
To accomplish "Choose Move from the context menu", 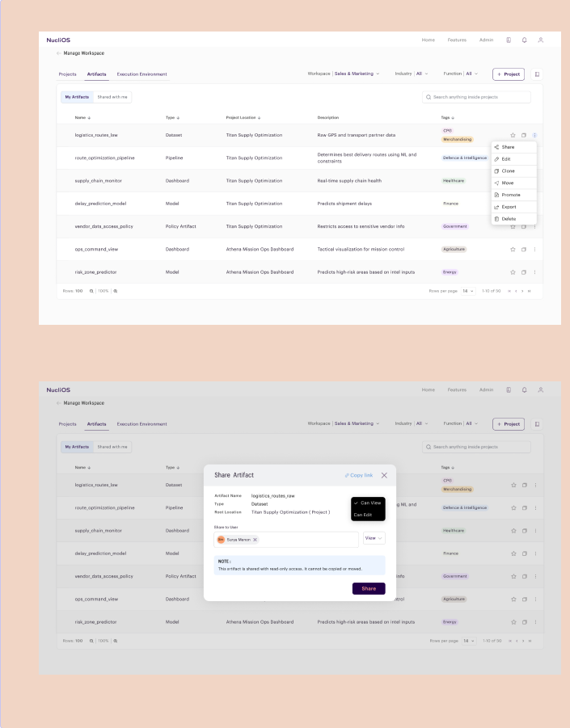I will pyautogui.click(x=513, y=183).
